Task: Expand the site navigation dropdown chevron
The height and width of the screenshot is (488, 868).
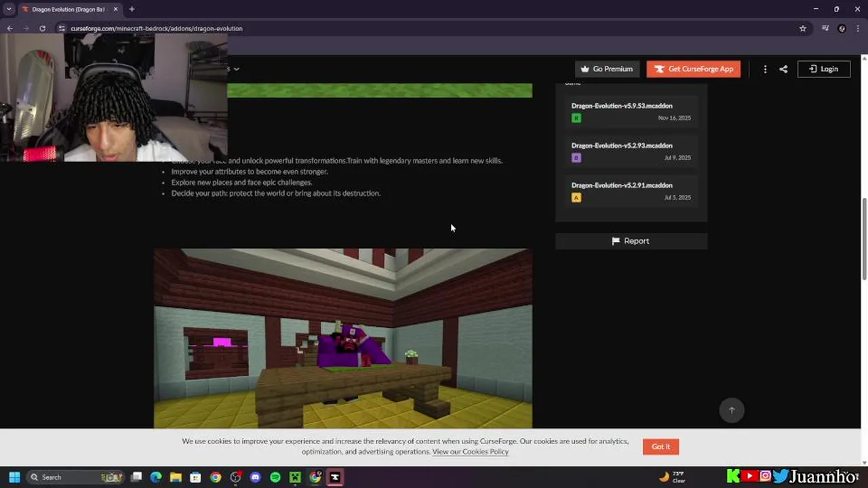Action: click(236, 69)
